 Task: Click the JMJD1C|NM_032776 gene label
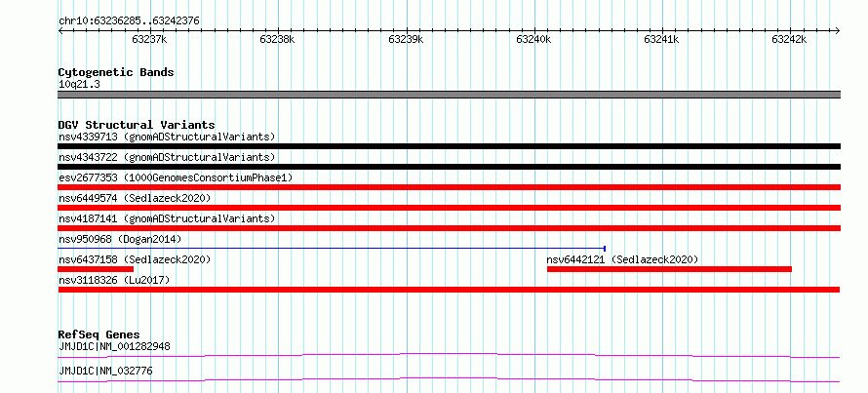click(x=105, y=371)
